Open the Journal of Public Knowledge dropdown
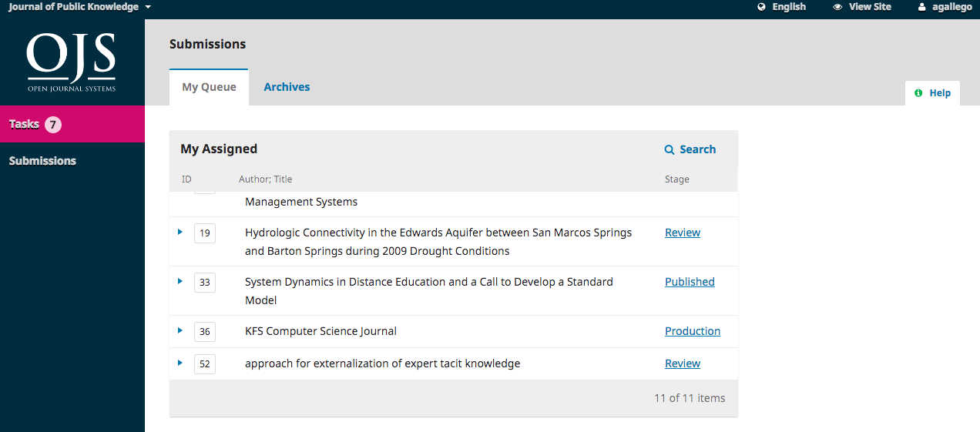Viewport: 980px width, 432px height. (x=80, y=7)
